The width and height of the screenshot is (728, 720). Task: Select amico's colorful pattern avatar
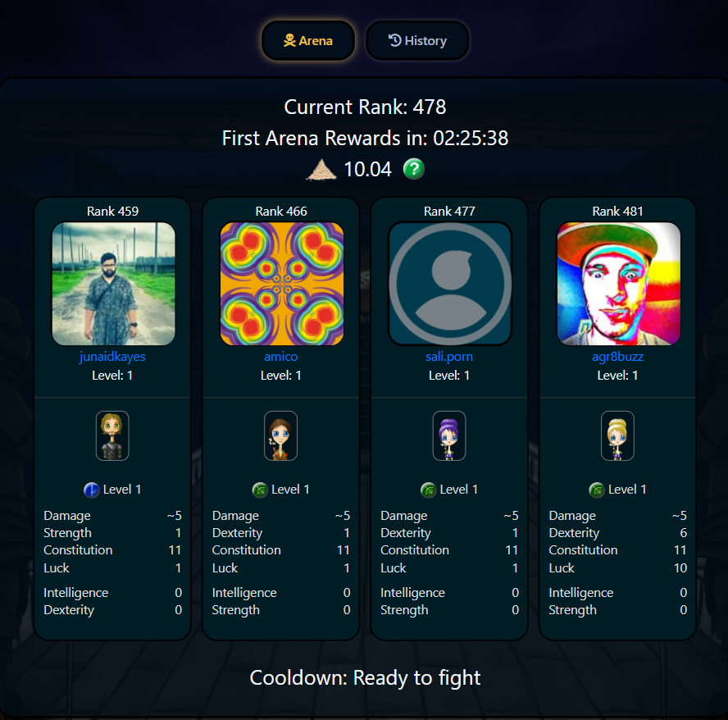click(x=282, y=284)
